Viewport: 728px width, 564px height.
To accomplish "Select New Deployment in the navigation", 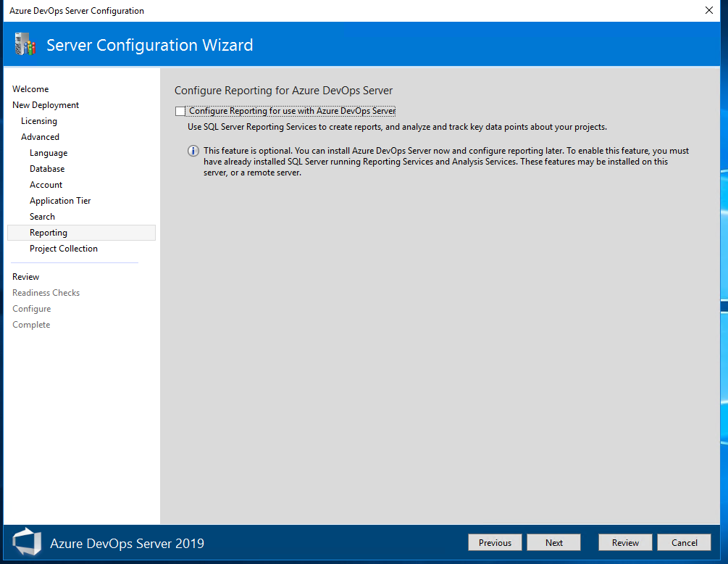I will [x=46, y=105].
